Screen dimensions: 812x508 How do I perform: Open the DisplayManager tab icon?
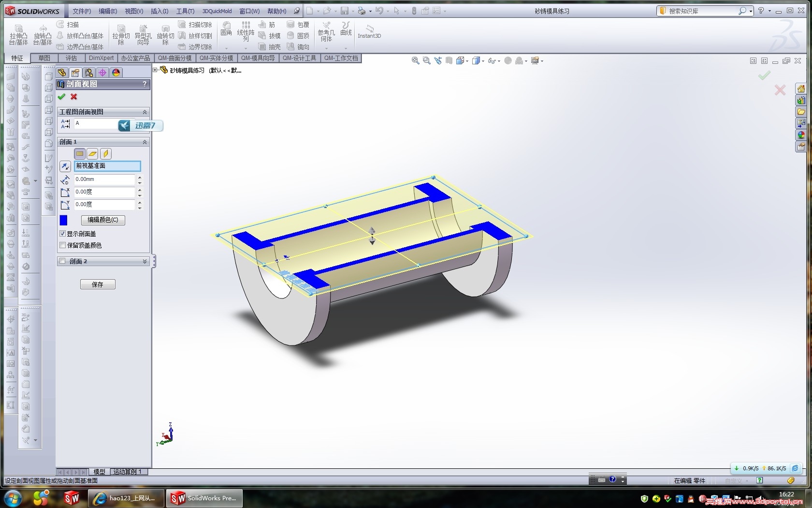[x=116, y=73]
